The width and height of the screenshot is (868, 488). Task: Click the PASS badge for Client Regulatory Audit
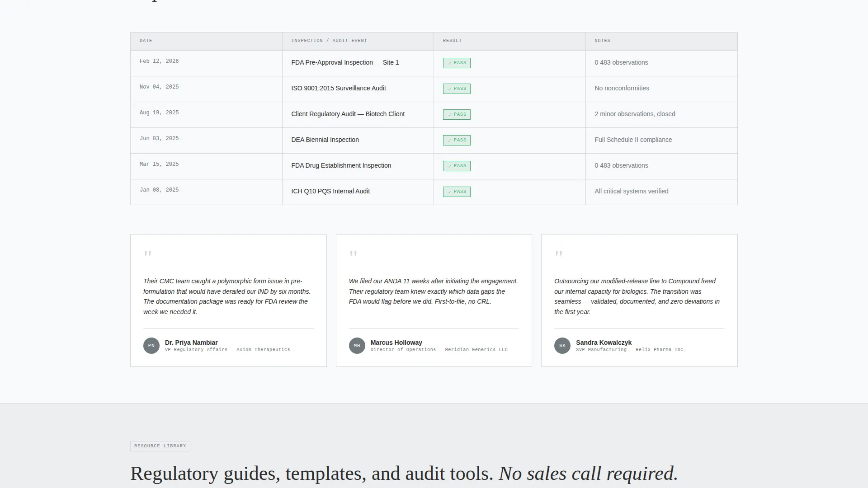click(x=457, y=114)
